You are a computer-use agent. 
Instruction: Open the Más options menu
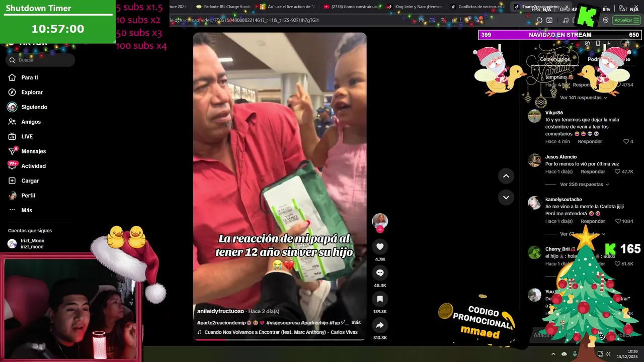pos(26,210)
